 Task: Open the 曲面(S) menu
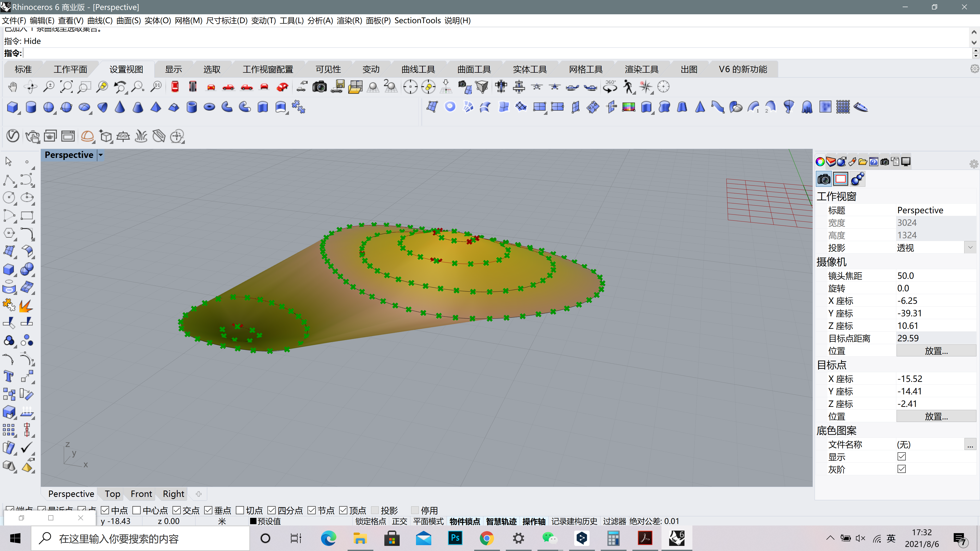[x=129, y=20]
